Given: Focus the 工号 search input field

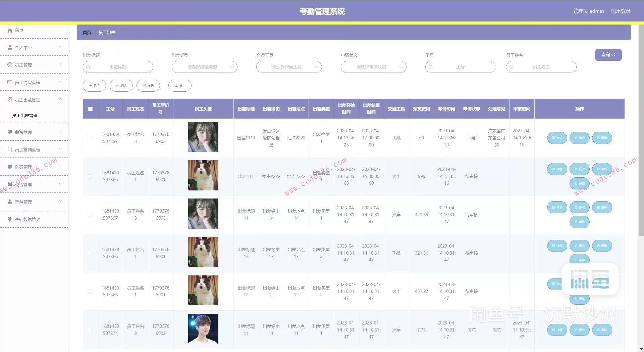Looking at the screenshot, I should pyautogui.click(x=460, y=67).
